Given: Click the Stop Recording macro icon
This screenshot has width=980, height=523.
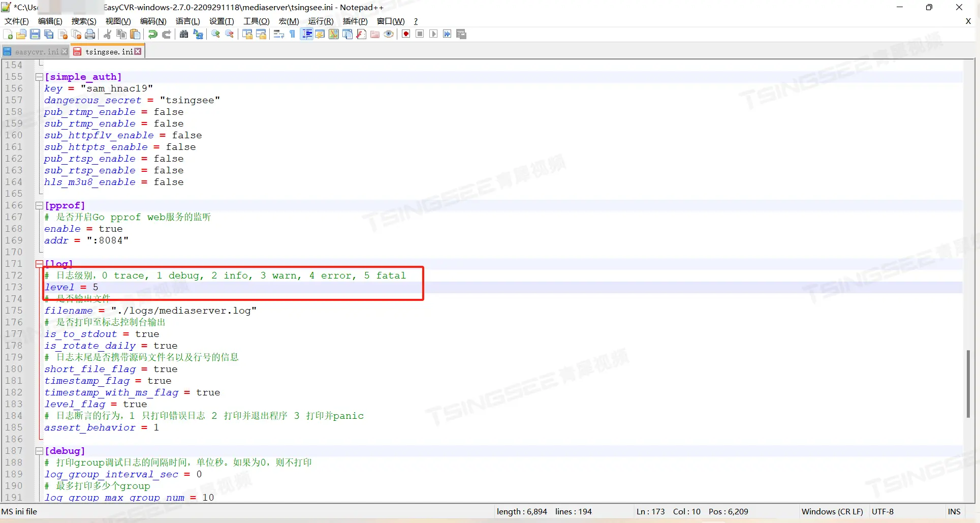Looking at the screenshot, I should [x=420, y=34].
